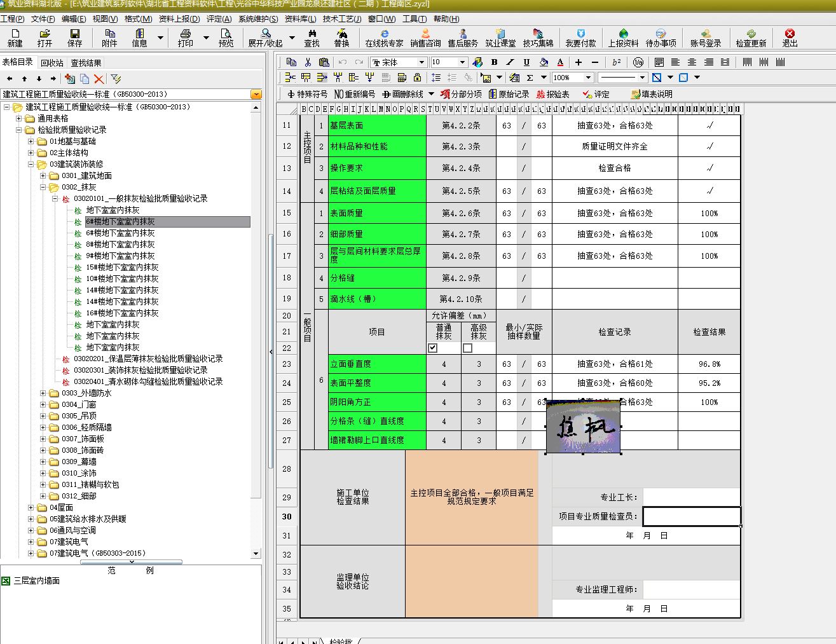Viewport: 836px width, 644px height.
Task: Open the 评定 menu
Action: point(219,19)
